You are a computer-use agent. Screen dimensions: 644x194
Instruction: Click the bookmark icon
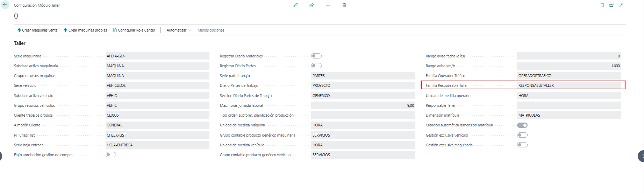click(x=602, y=5)
